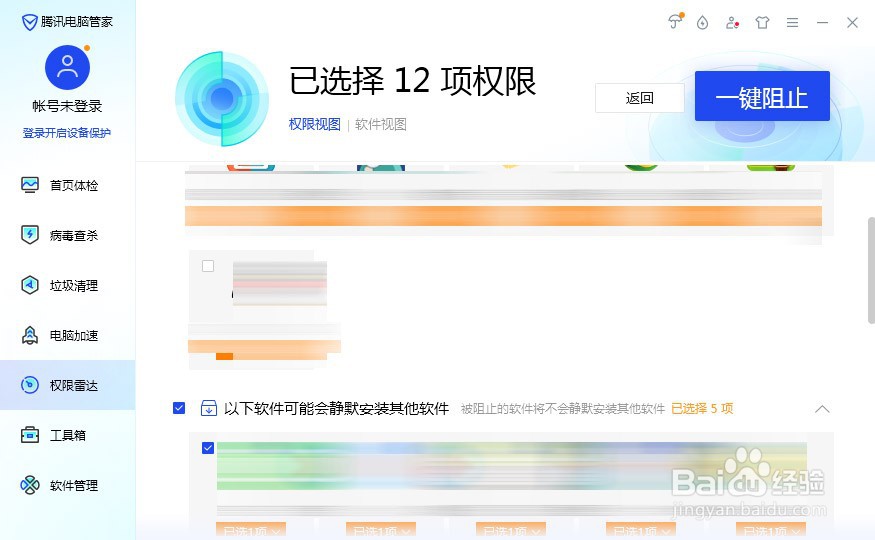Open the main hamburger menu
Screen dimensions: 875x540
pyautogui.click(x=792, y=22)
